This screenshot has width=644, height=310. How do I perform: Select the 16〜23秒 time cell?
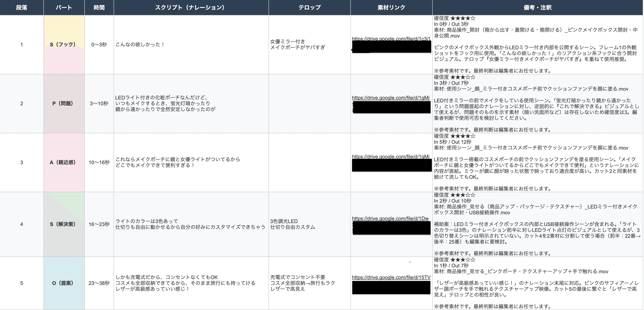point(99,224)
